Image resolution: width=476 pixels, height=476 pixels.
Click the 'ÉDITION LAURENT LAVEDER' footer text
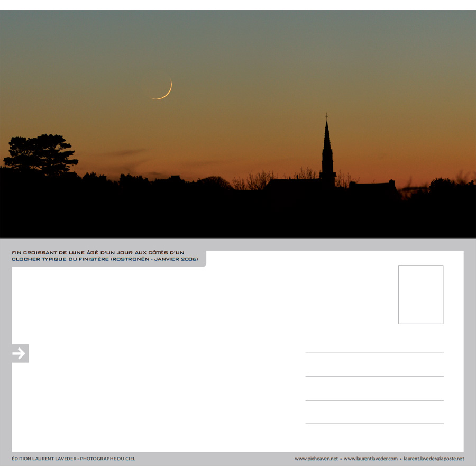point(44,459)
